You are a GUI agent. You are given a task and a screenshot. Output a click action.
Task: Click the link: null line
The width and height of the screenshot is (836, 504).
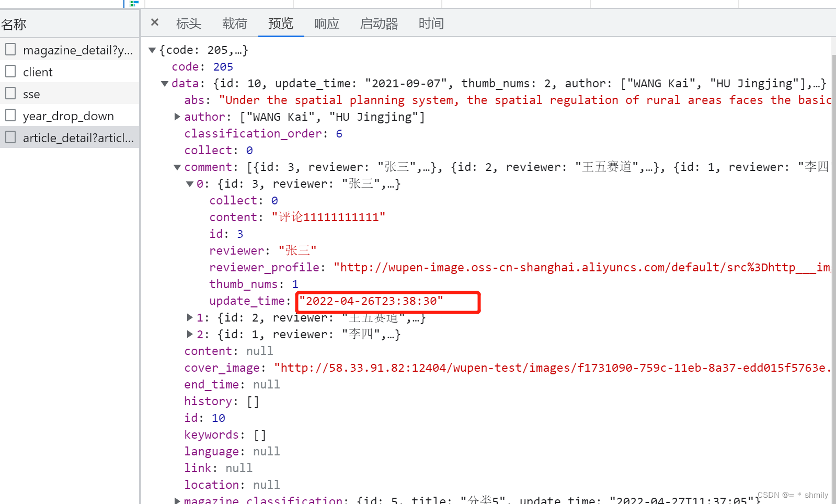click(218, 468)
